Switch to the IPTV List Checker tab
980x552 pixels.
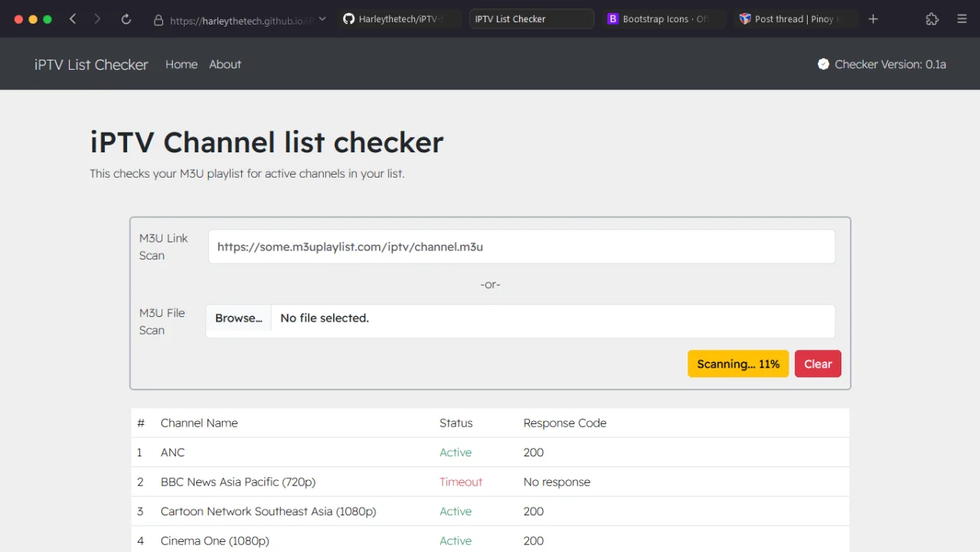click(x=531, y=19)
